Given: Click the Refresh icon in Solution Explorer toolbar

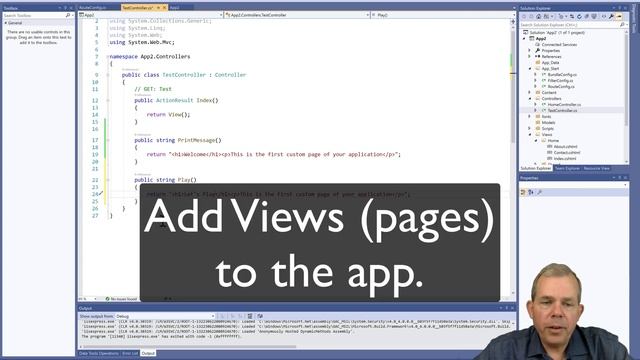Looking at the screenshot, I should (579, 16).
